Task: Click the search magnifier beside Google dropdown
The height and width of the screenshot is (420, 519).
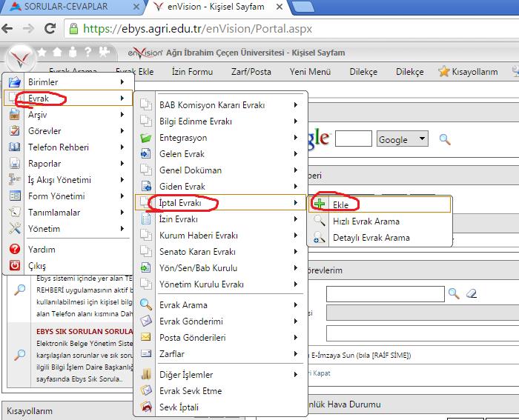Action: pyautogui.click(x=445, y=139)
